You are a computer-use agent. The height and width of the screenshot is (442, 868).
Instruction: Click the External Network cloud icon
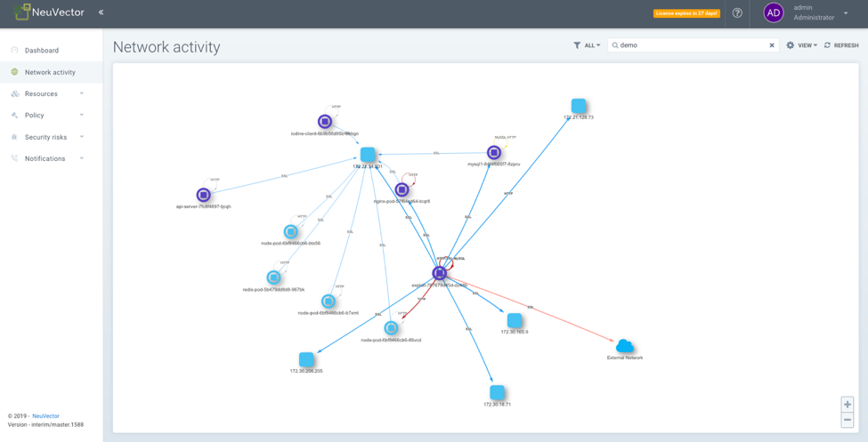tap(624, 346)
